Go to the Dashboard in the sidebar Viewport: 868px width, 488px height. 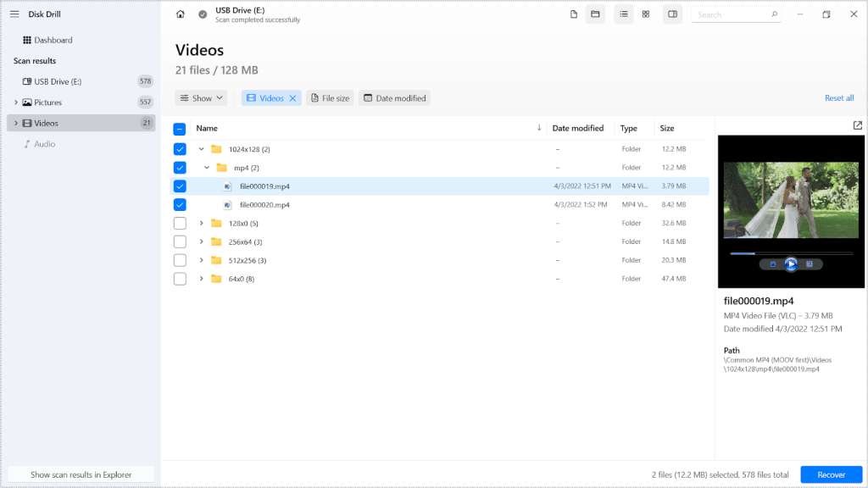(x=53, y=40)
